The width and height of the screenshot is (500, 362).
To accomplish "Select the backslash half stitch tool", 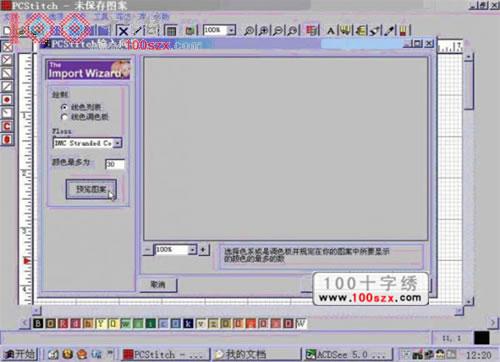I will (x=7, y=73).
